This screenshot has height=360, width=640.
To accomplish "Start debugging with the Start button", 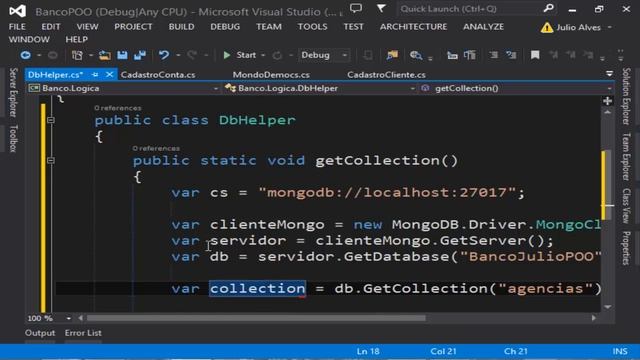I will pos(240,55).
